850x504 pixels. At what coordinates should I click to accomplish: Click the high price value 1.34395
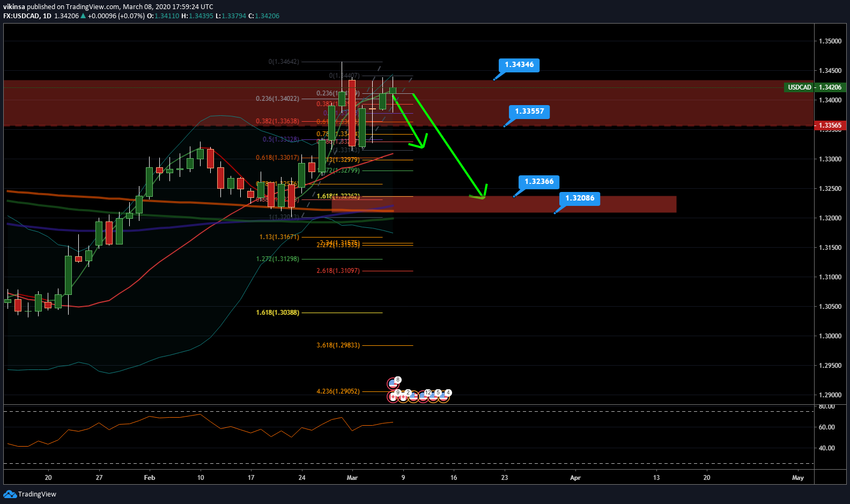pyautogui.click(x=201, y=16)
